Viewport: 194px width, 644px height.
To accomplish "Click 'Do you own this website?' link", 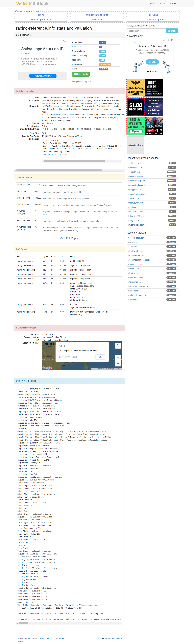I will [69, 357].
